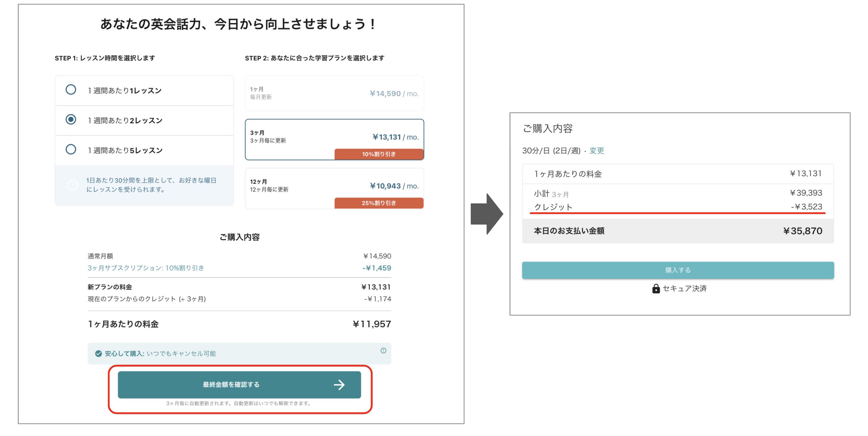Click the 1ヶ月あたりの料金 label in the right panel
Image resolution: width=868 pixels, height=436 pixels.
click(x=568, y=174)
